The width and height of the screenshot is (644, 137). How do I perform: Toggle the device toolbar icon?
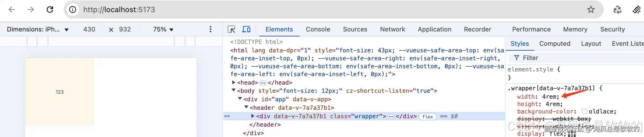coord(246,29)
